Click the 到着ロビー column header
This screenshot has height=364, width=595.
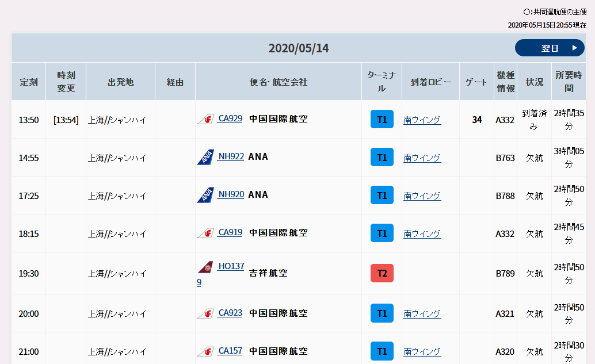click(430, 82)
